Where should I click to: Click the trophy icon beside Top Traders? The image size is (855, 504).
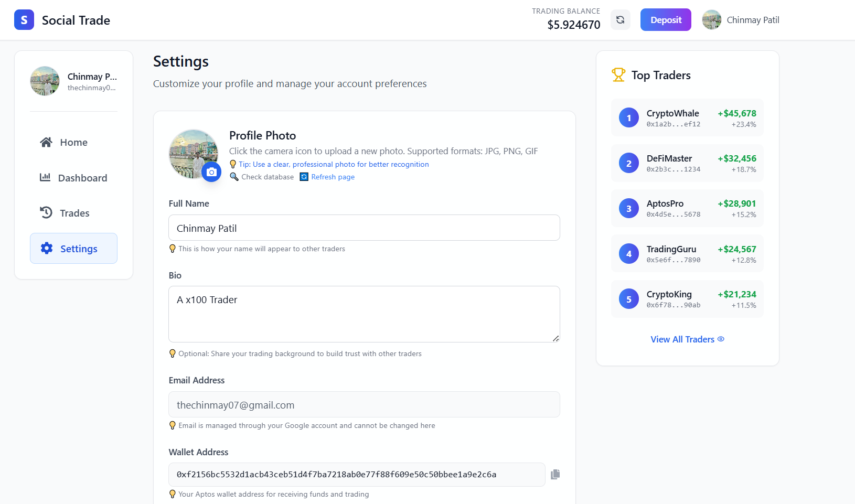click(x=618, y=75)
